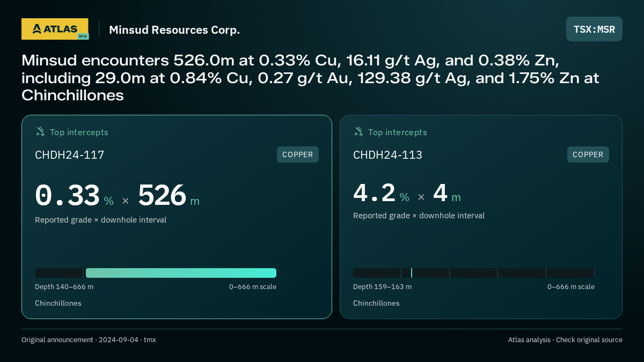Click the 4 m interval value

click(440, 193)
